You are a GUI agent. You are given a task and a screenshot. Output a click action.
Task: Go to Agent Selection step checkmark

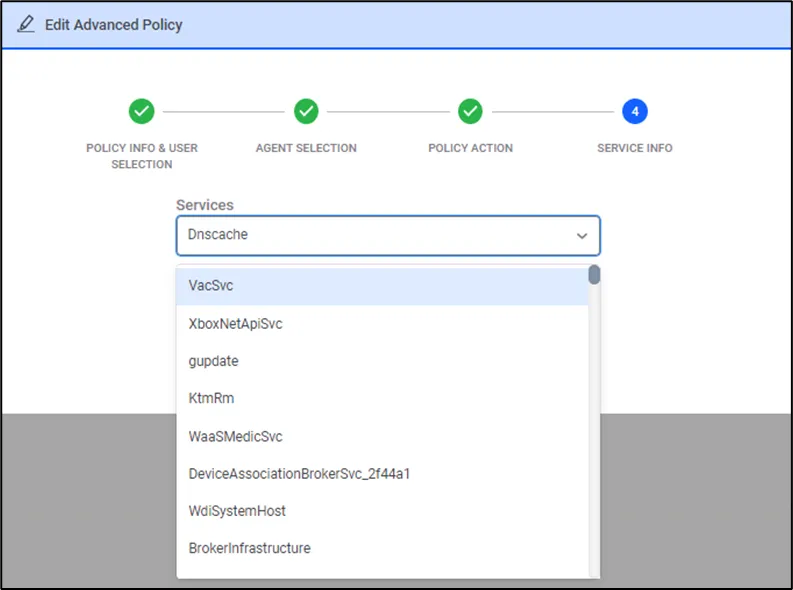[x=306, y=111]
